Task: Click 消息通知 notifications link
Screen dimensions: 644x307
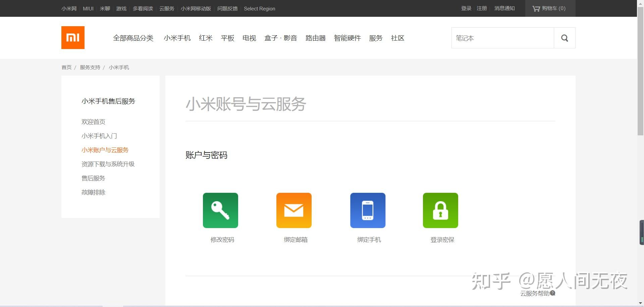Action: pyautogui.click(x=504, y=8)
